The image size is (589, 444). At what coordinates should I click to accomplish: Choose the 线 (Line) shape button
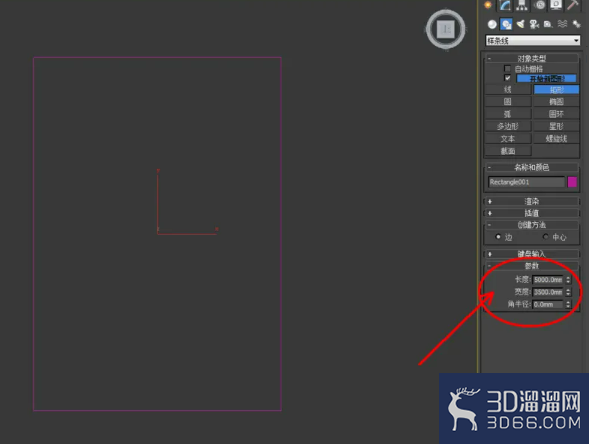pos(508,89)
